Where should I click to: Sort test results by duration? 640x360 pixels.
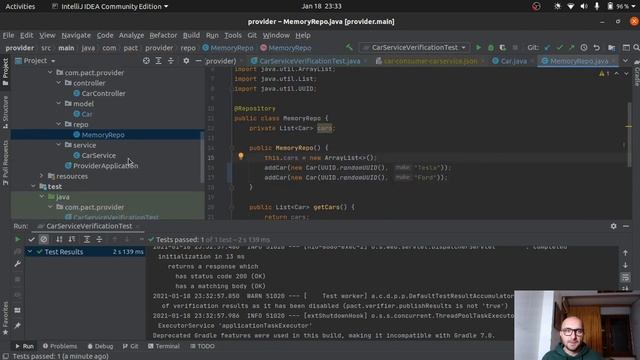72,239
